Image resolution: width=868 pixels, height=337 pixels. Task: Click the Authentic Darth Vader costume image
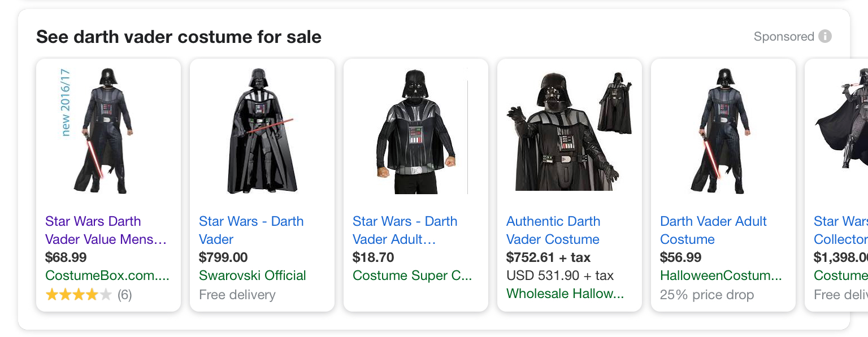tap(569, 131)
